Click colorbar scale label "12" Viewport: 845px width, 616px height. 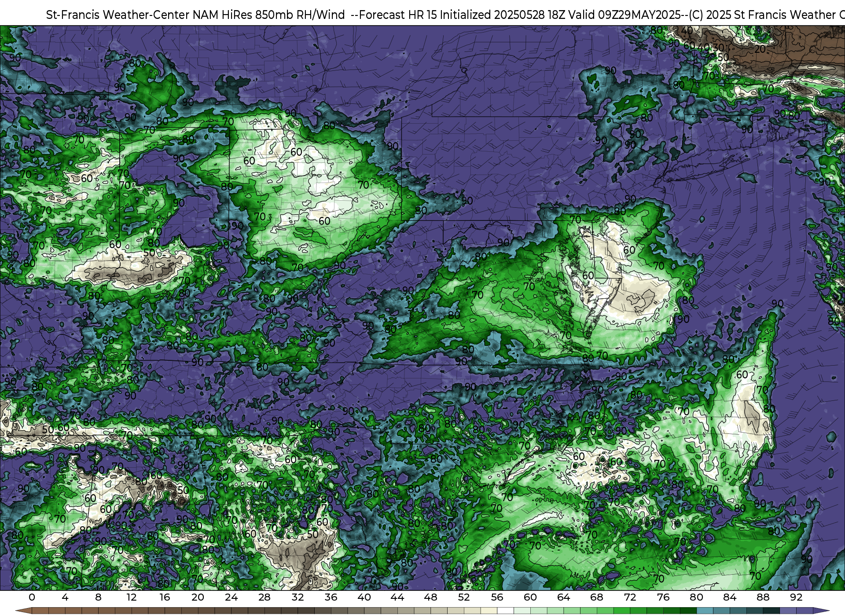click(132, 597)
